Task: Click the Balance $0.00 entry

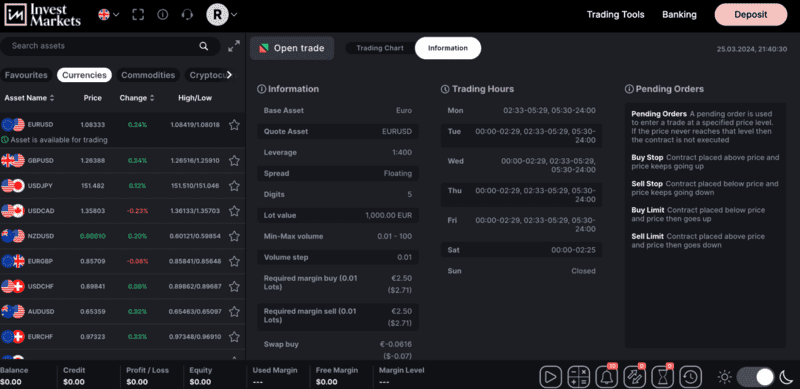Action: pos(14,376)
